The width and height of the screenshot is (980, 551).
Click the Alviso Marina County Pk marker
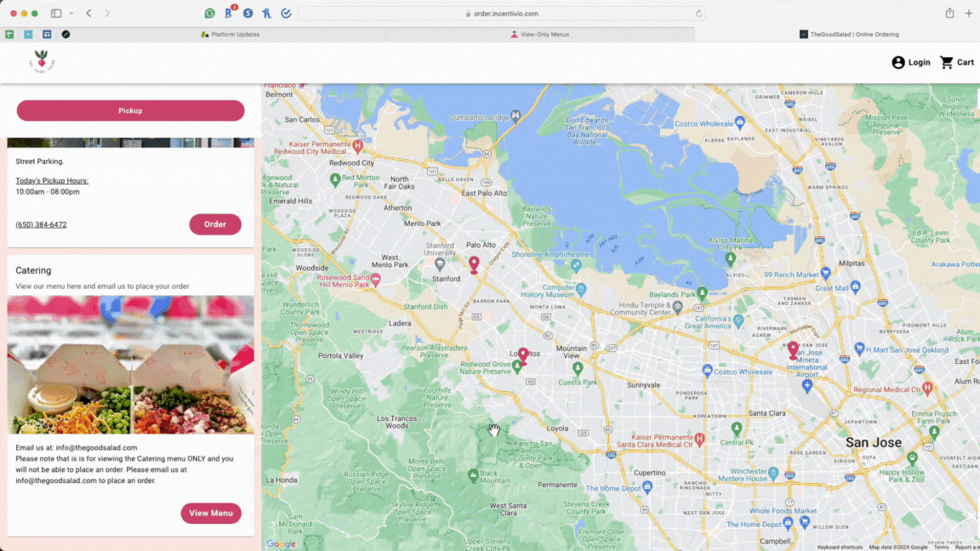tap(730, 258)
